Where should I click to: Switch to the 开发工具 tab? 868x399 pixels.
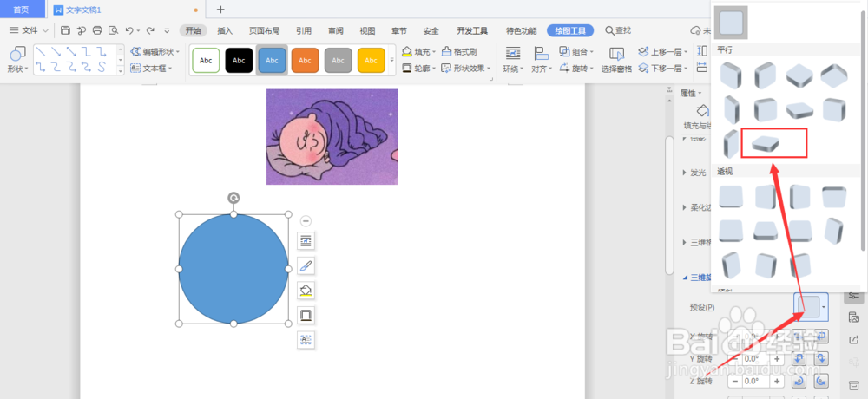click(x=472, y=30)
